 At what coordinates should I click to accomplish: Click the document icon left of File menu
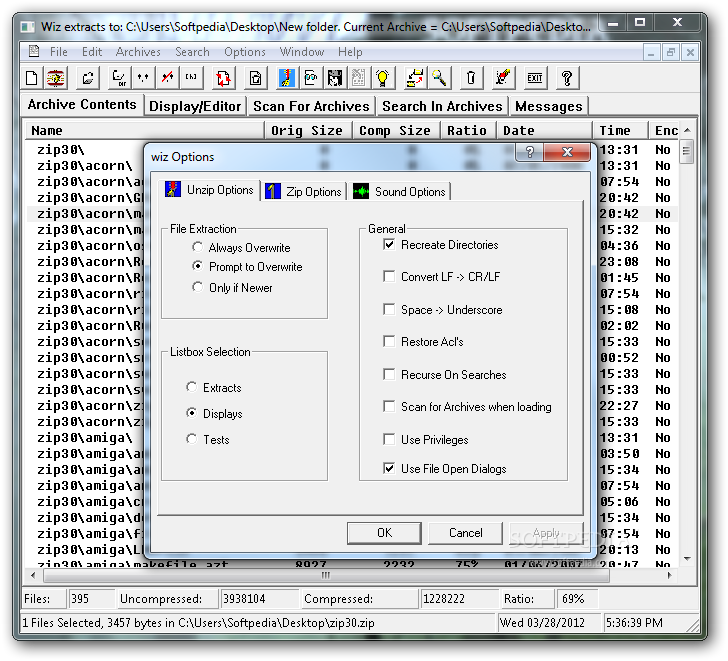[34, 52]
